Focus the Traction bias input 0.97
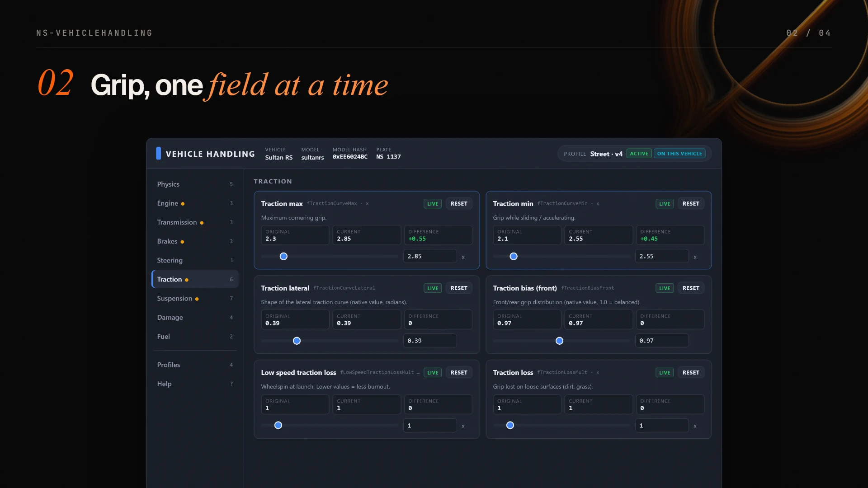 click(662, 341)
